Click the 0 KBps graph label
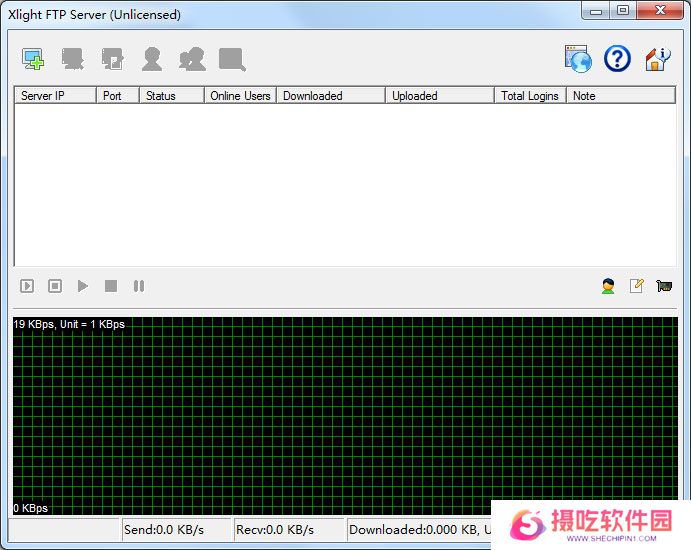The height and width of the screenshot is (550, 691). 30,508
